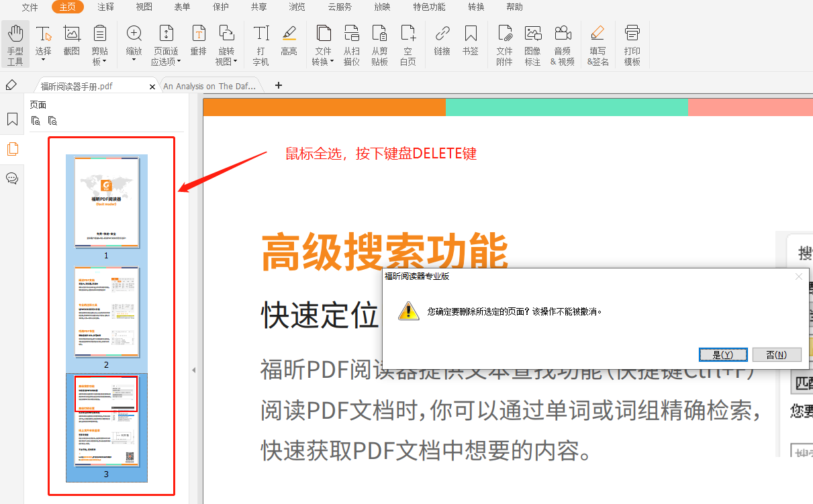Cancel deletion with 否(N) button
Viewport: 813px width, 504px height.
click(777, 354)
